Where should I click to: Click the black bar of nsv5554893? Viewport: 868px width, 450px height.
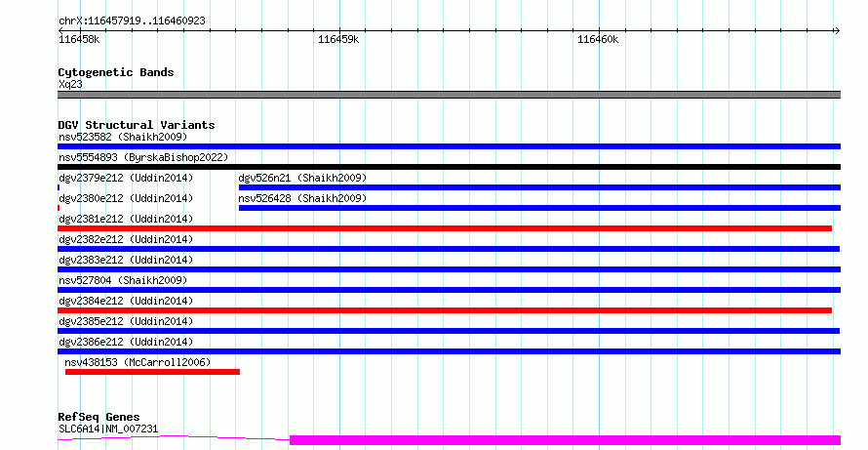[x=449, y=167]
